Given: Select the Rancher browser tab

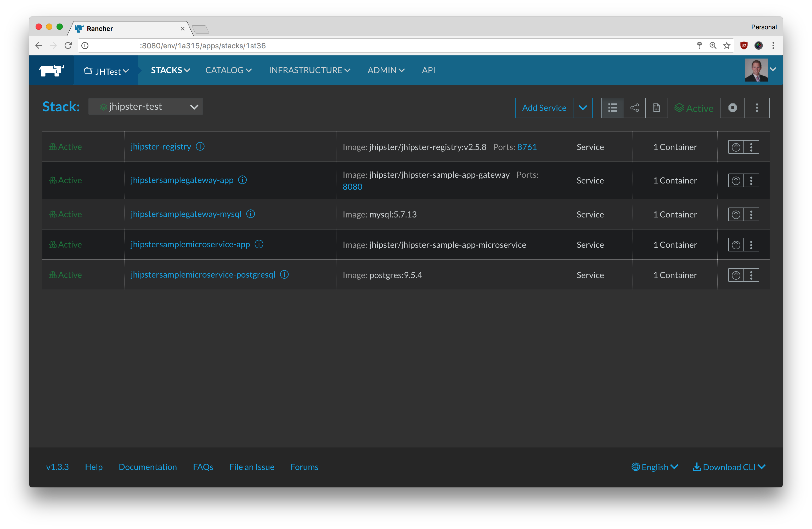Looking at the screenshot, I should tap(130, 29).
